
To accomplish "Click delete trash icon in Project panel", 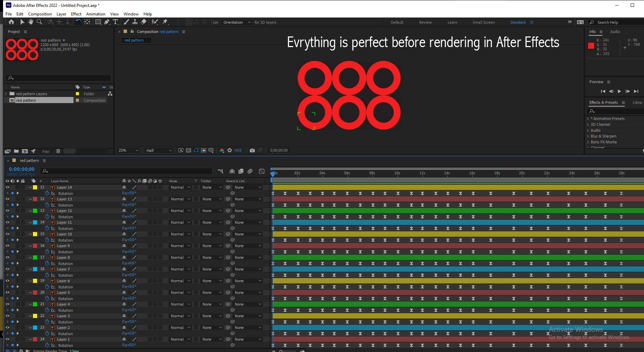I will (58, 151).
